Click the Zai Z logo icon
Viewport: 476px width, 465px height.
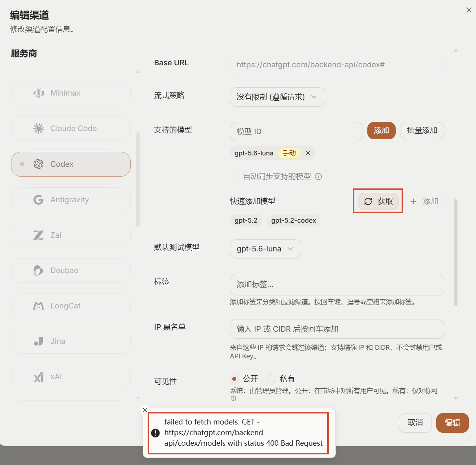39,235
